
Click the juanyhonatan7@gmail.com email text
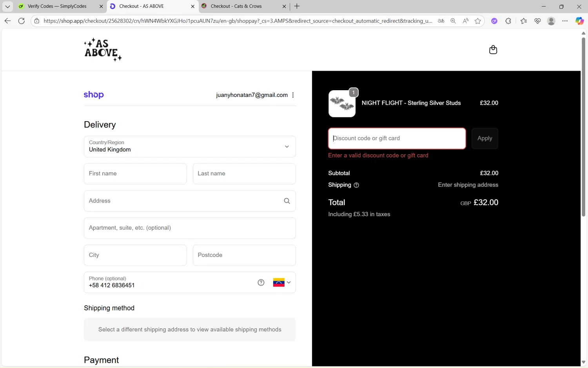[252, 95]
